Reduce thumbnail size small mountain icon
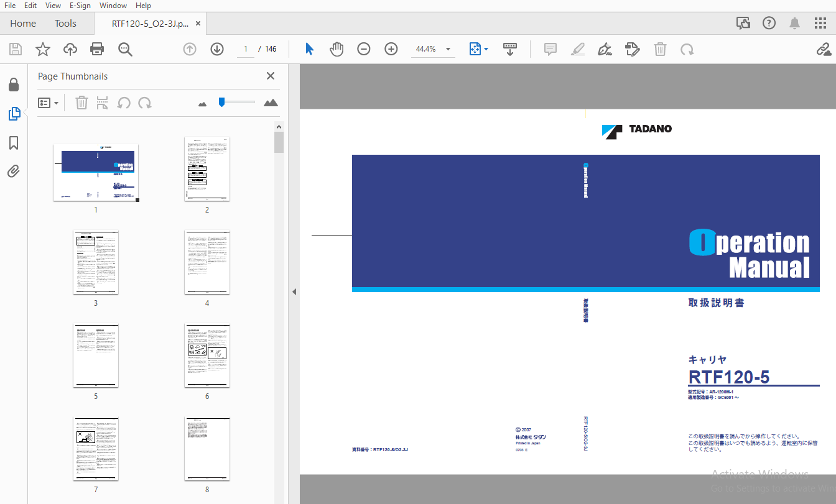 click(x=202, y=104)
